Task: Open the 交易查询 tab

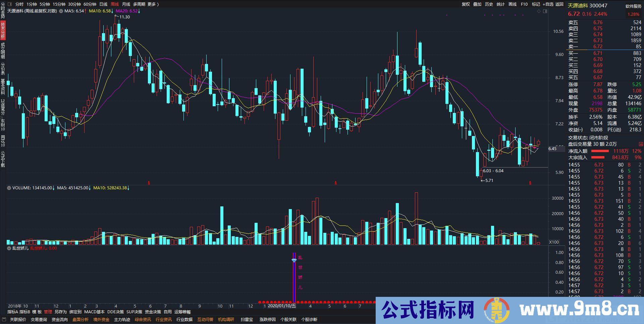Action: pos(39,319)
